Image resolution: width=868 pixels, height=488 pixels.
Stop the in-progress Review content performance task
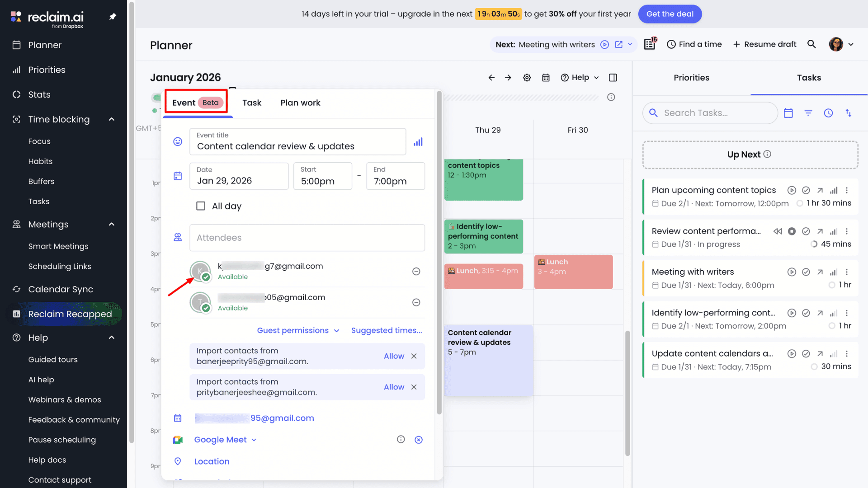click(792, 231)
